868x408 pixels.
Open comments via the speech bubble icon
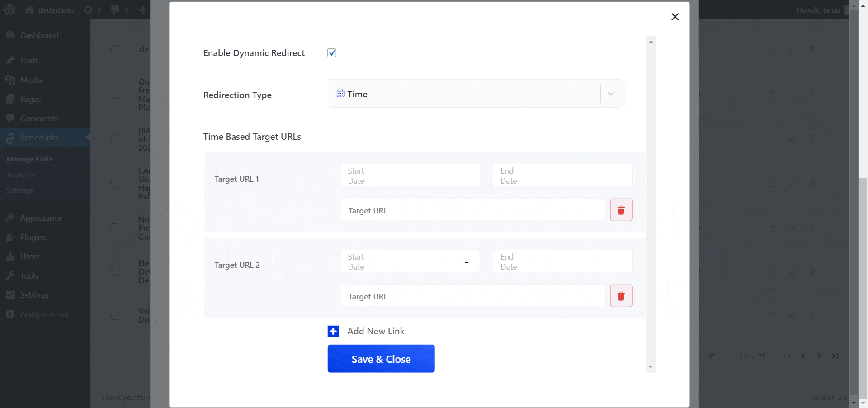click(114, 9)
